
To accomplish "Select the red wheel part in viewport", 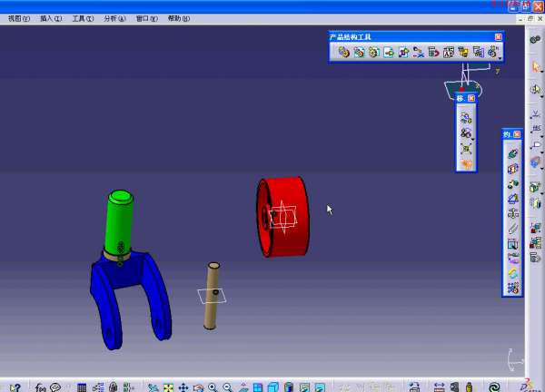I will (x=283, y=216).
